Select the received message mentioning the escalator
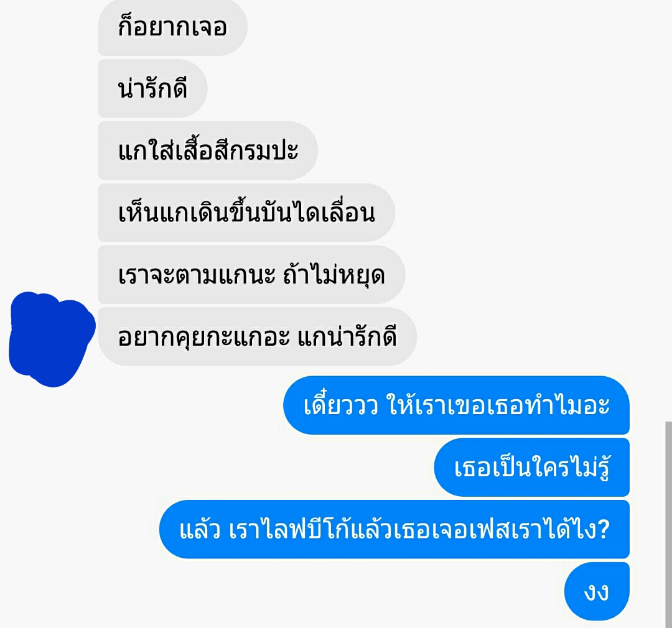 [x=246, y=213]
